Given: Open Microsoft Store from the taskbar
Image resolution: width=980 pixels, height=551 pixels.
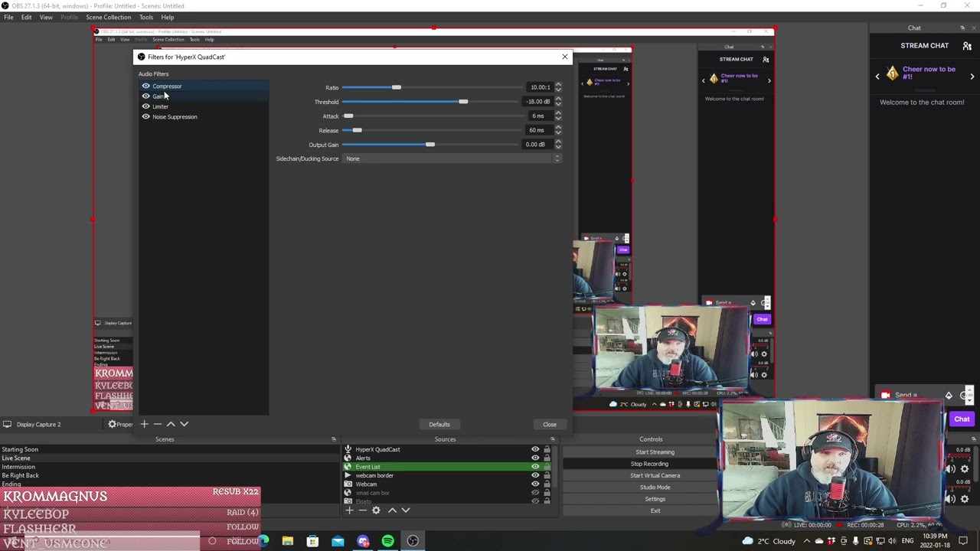Looking at the screenshot, I should (x=312, y=542).
